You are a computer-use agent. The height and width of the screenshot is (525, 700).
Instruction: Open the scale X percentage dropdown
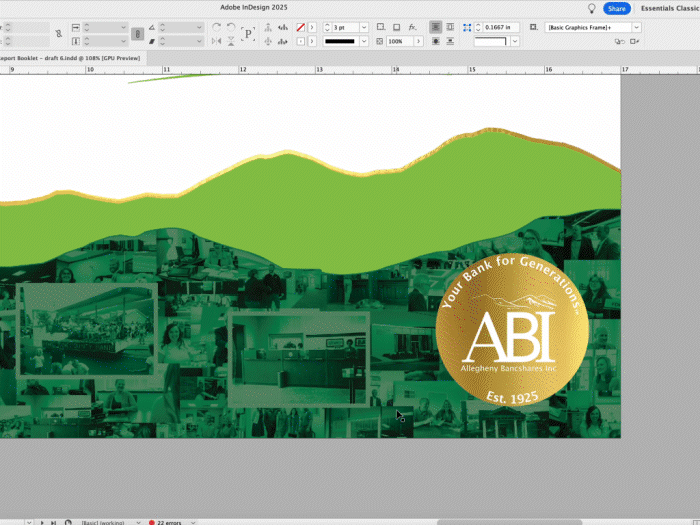pos(124,28)
